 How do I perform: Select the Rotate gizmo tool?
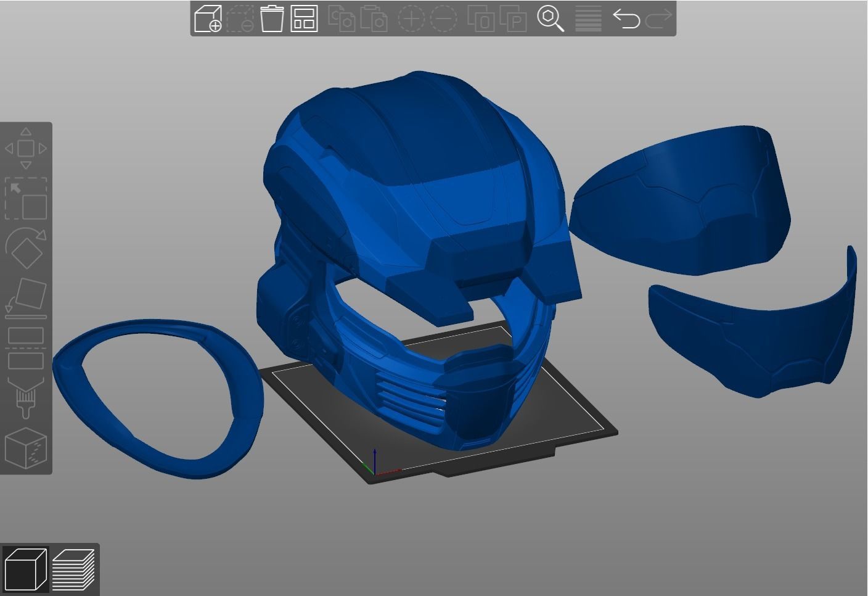tap(26, 248)
